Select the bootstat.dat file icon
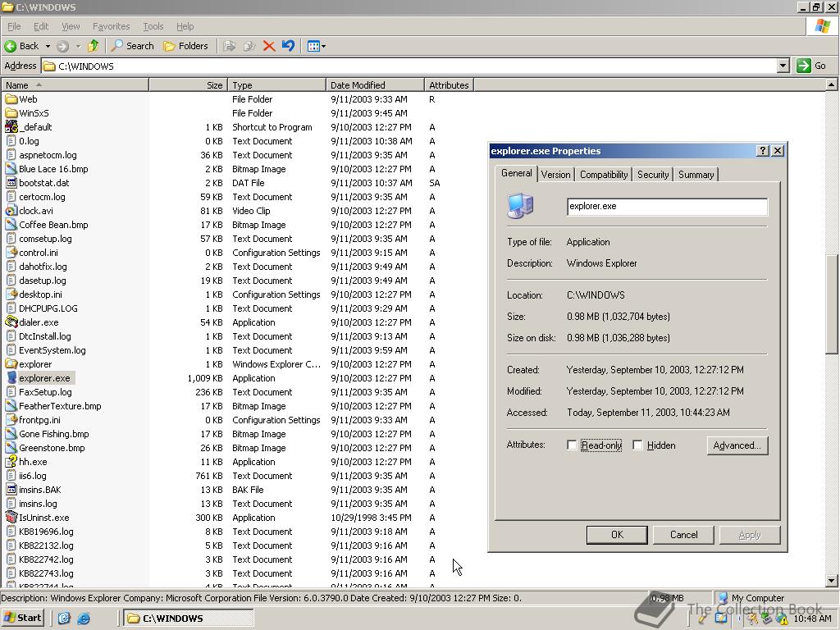 point(11,183)
